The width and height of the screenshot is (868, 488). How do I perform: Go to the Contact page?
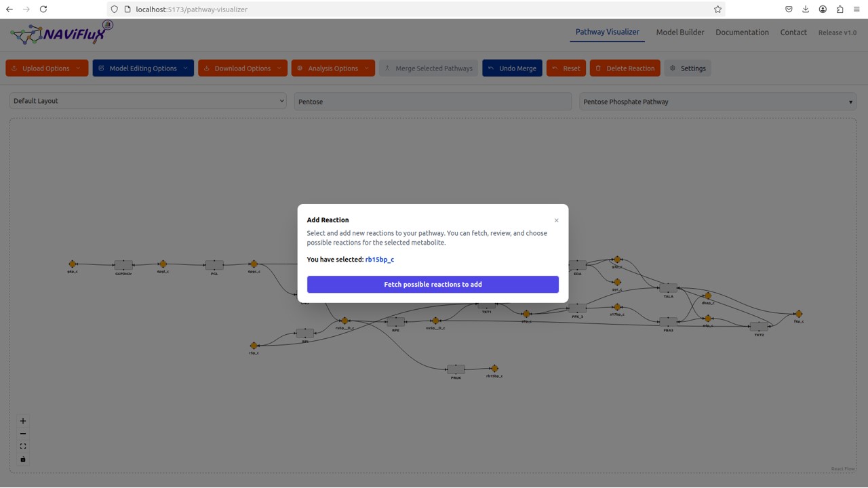click(x=793, y=33)
